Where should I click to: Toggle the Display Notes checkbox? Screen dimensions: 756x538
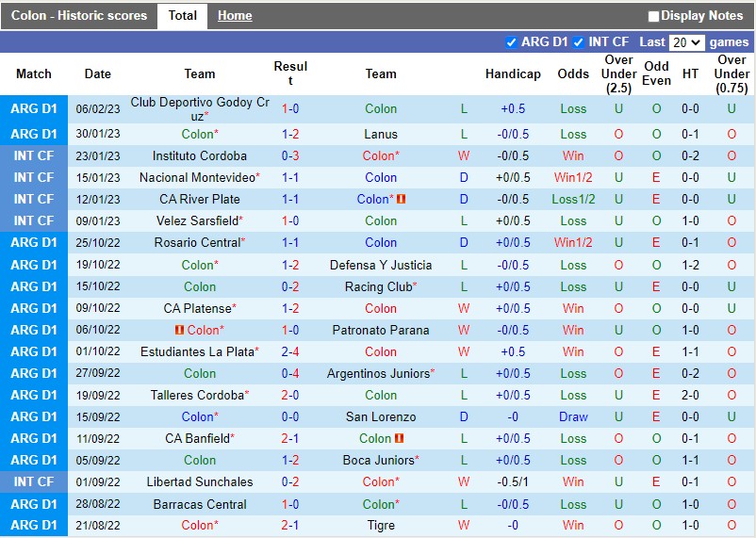click(654, 16)
